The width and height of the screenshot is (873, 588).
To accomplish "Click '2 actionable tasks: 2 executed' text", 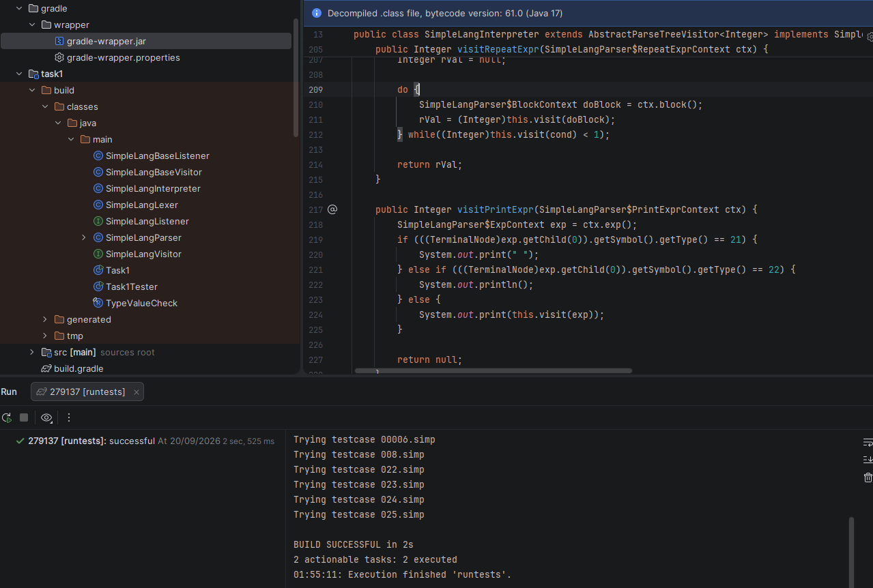I will pyautogui.click(x=375, y=559).
